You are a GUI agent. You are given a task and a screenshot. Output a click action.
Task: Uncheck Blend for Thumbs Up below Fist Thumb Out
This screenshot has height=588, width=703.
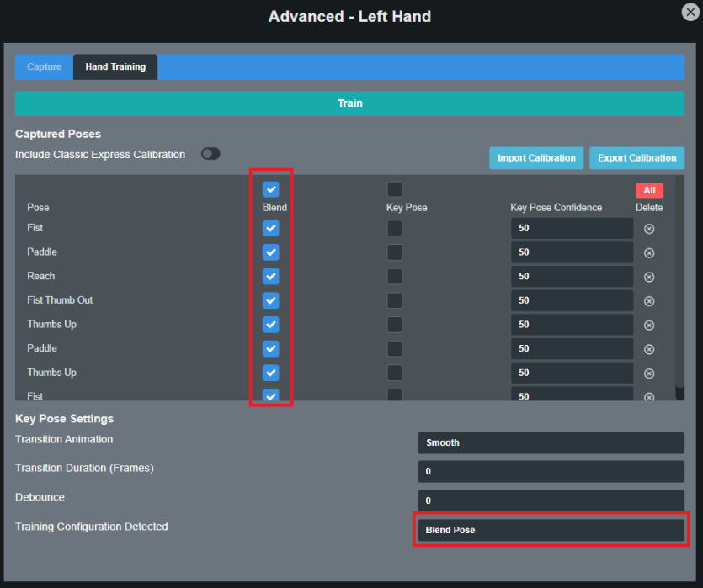tap(271, 325)
